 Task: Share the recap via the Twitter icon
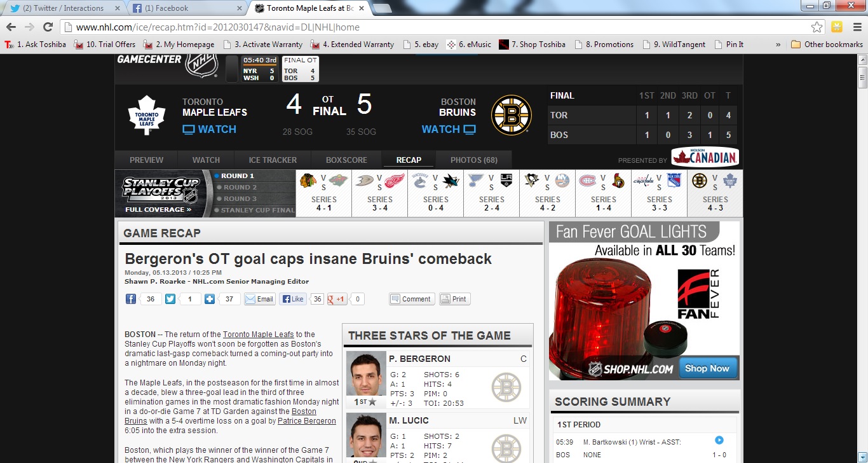(x=170, y=299)
